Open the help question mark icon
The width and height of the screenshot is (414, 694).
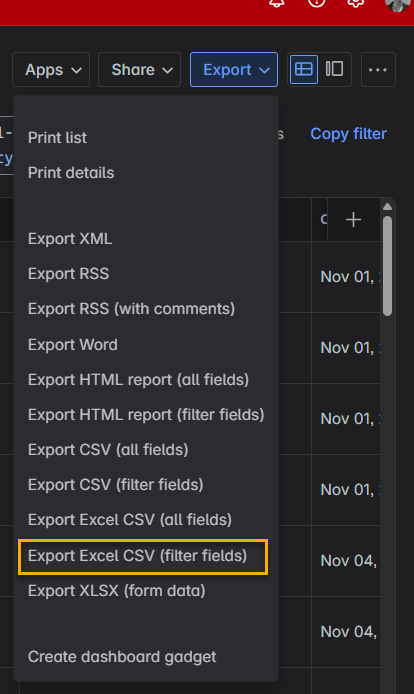316,4
